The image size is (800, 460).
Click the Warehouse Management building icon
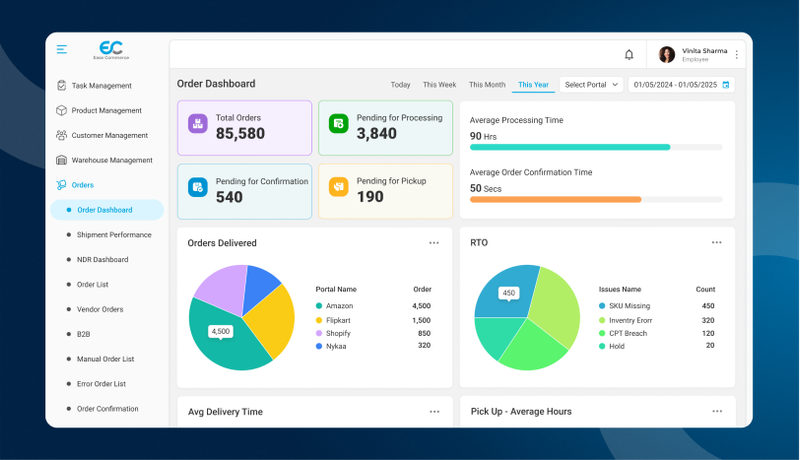(61, 160)
